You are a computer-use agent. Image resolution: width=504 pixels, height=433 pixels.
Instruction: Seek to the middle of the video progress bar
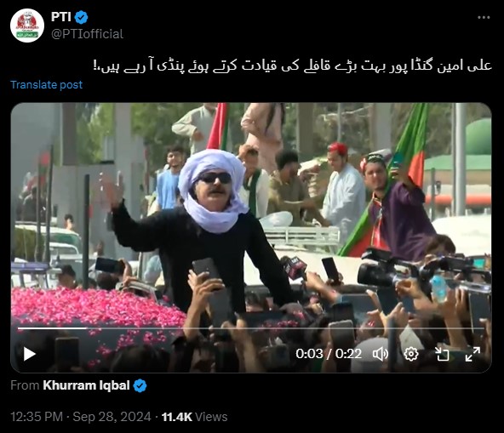pos(251,328)
